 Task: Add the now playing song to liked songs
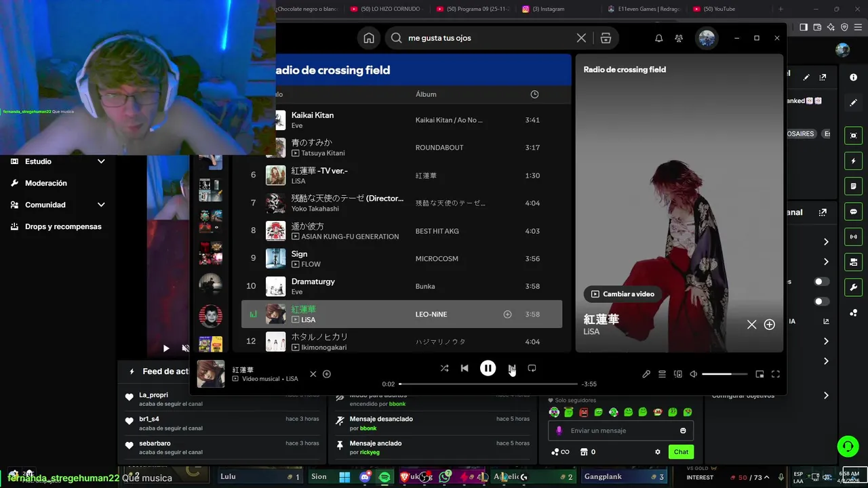(327, 374)
